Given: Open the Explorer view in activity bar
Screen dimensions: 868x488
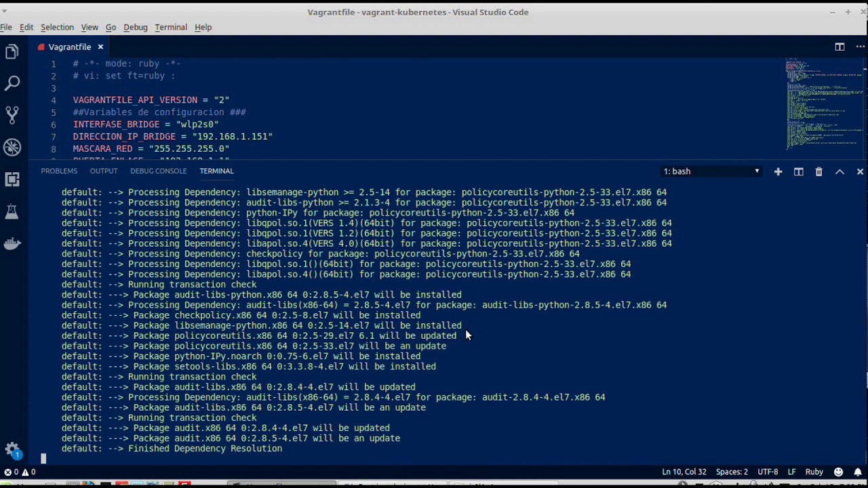Looking at the screenshot, I should pyautogui.click(x=12, y=52).
